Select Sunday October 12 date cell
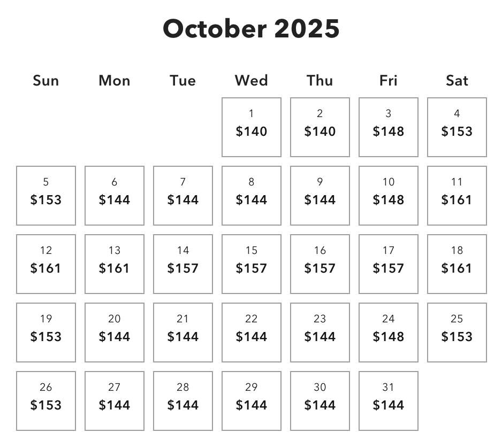The width and height of the screenshot is (502, 448). [46, 264]
